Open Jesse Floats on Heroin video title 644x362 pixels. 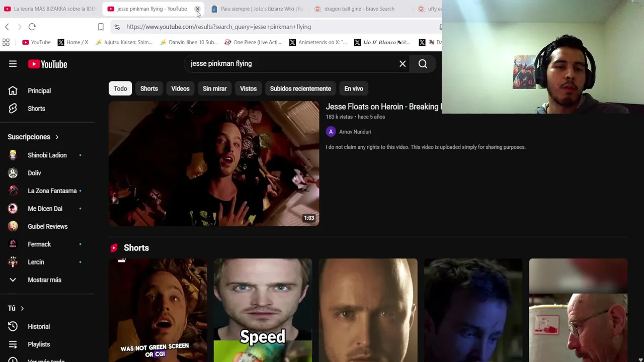tap(383, 107)
